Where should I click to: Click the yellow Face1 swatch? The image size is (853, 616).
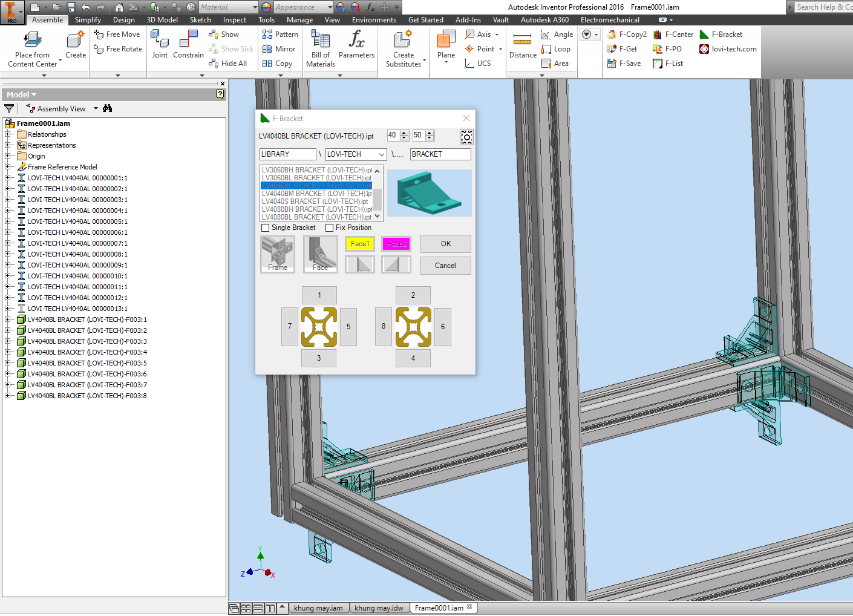[x=360, y=244]
